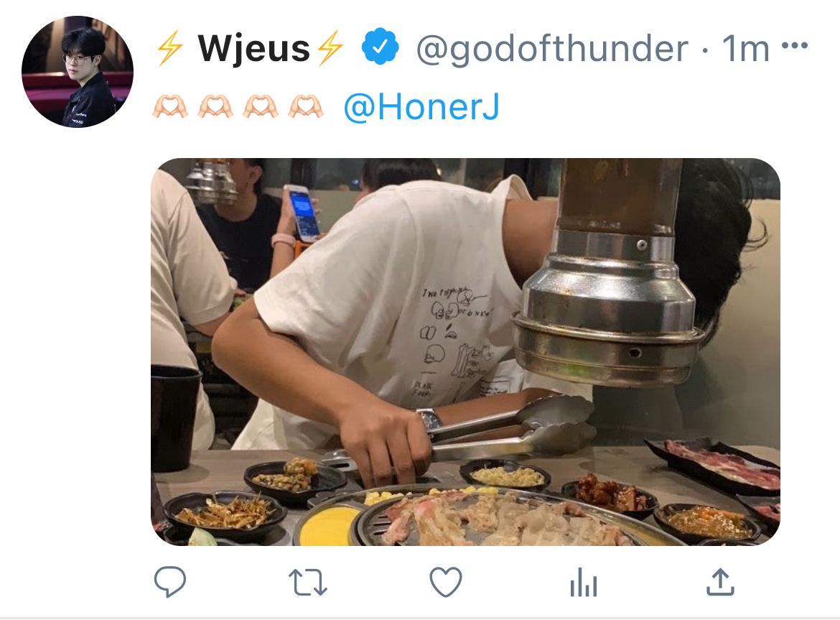Open the attached barbecue photo
The height and width of the screenshot is (620, 840).
click(x=465, y=352)
